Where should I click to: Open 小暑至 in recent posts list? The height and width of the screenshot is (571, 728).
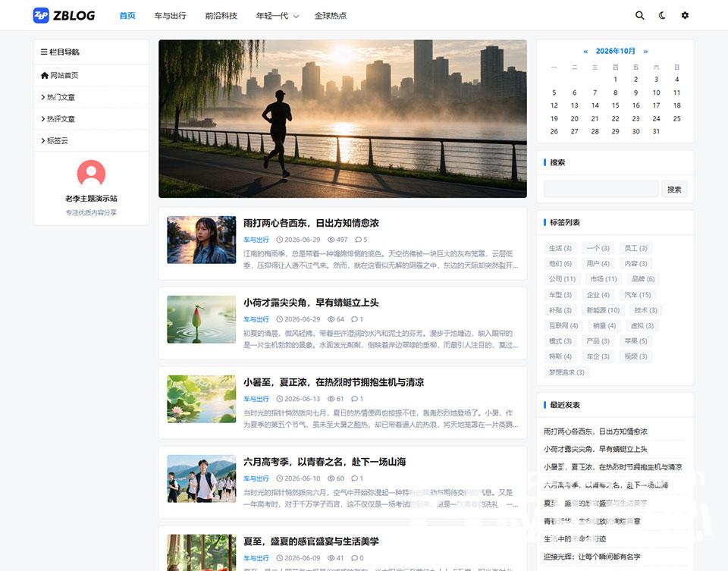coord(613,467)
